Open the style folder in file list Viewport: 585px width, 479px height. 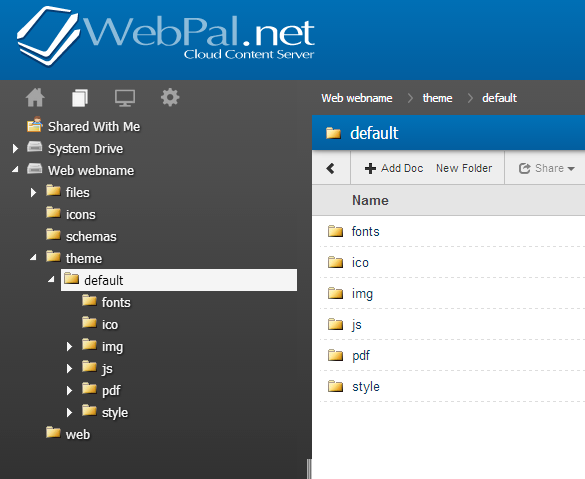[366, 386]
